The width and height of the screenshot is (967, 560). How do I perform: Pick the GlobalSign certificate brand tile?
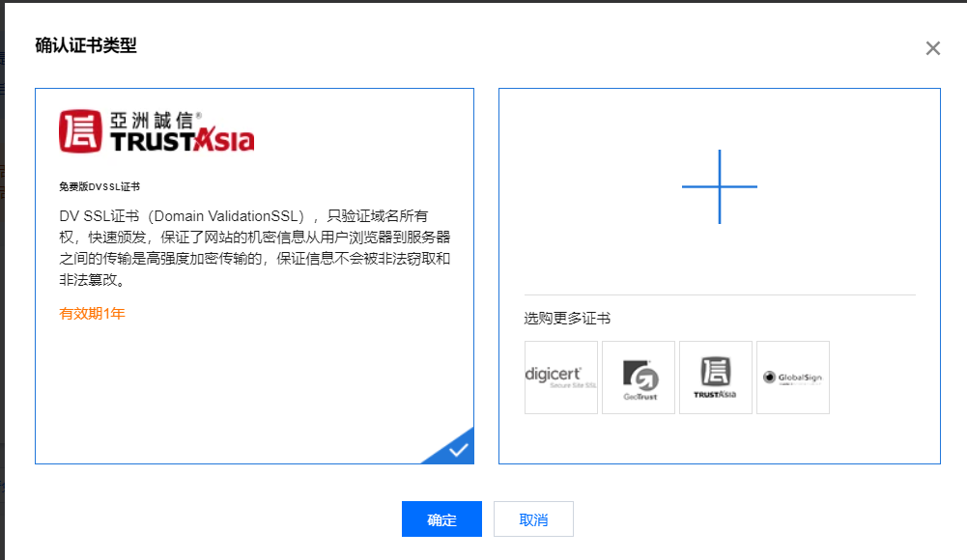(793, 377)
